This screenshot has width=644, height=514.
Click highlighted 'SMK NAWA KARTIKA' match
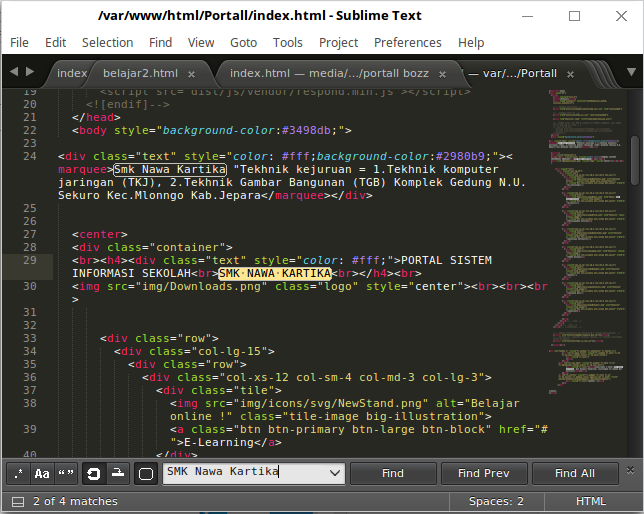coord(275,273)
